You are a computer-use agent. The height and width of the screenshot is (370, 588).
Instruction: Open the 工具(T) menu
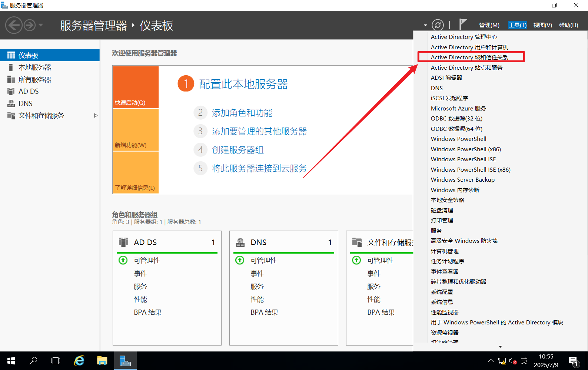pos(517,25)
